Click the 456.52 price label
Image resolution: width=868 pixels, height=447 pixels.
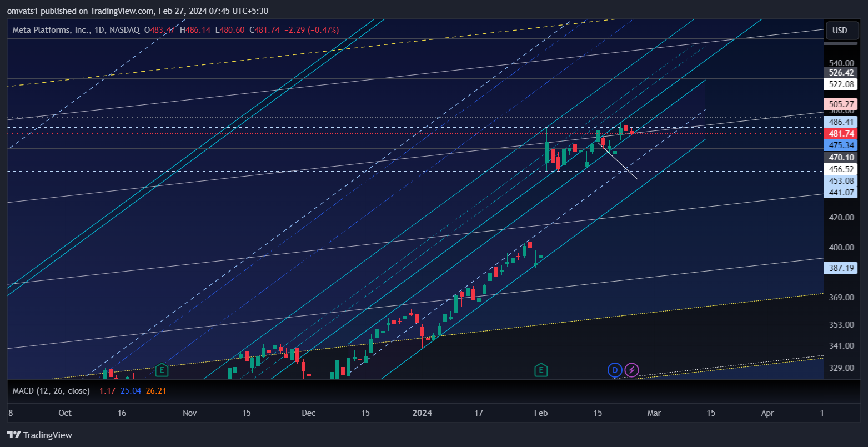pyautogui.click(x=841, y=169)
